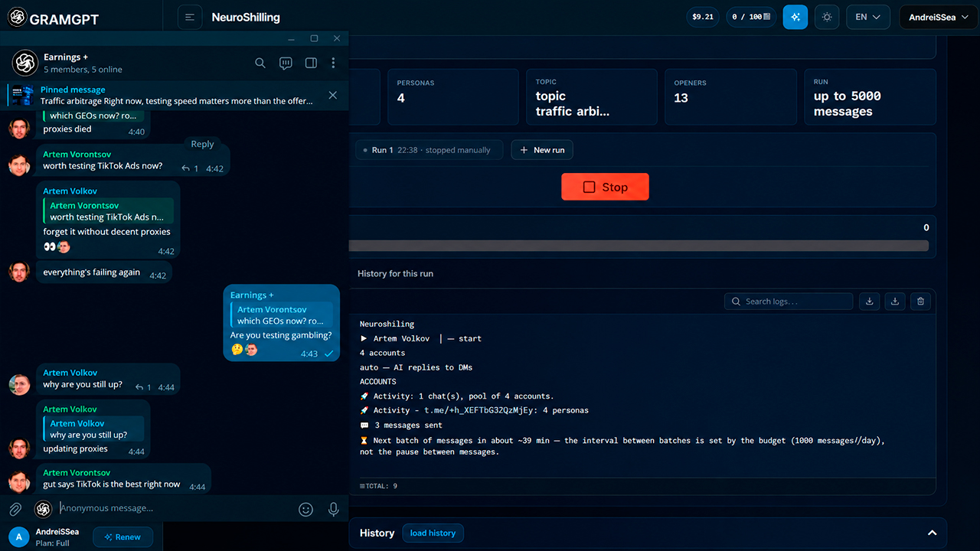The image size is (980, 551).
Task: Click the AndreiSSea avatar in sidebar footer
Action: 19,537
